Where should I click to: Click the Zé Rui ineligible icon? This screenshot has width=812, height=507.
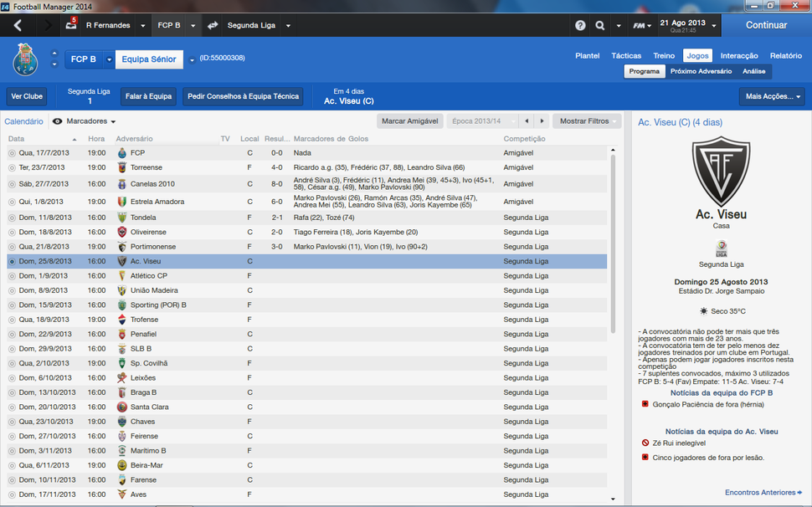tap(645, 443)
